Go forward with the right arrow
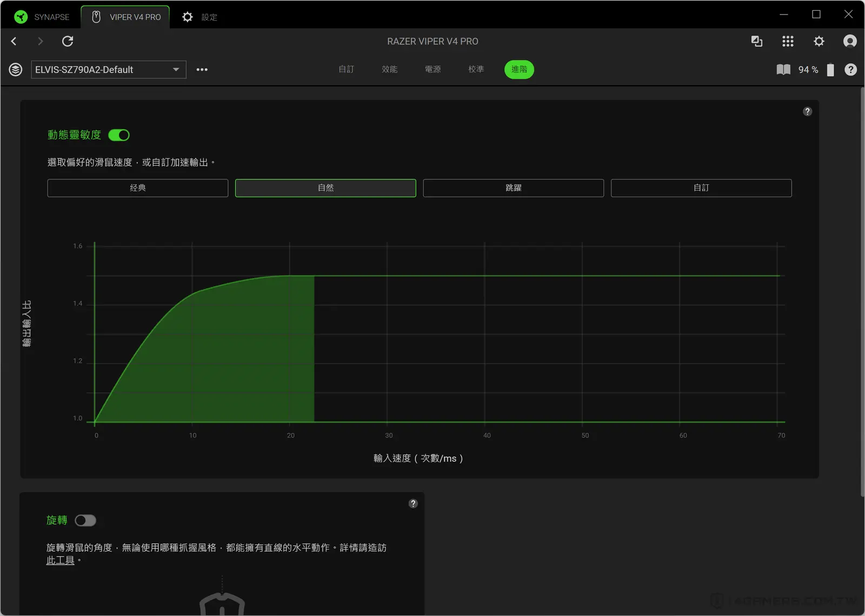The height and width of the screenshot is (616, 865). click(40, 41)
